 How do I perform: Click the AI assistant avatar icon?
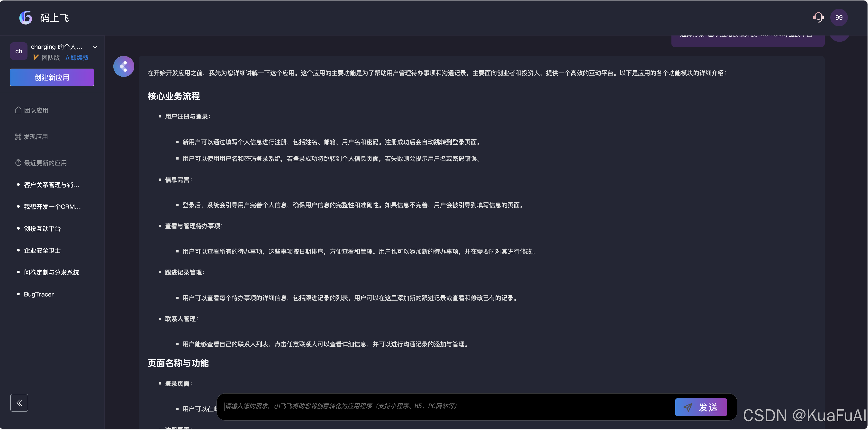click(124, 66)
